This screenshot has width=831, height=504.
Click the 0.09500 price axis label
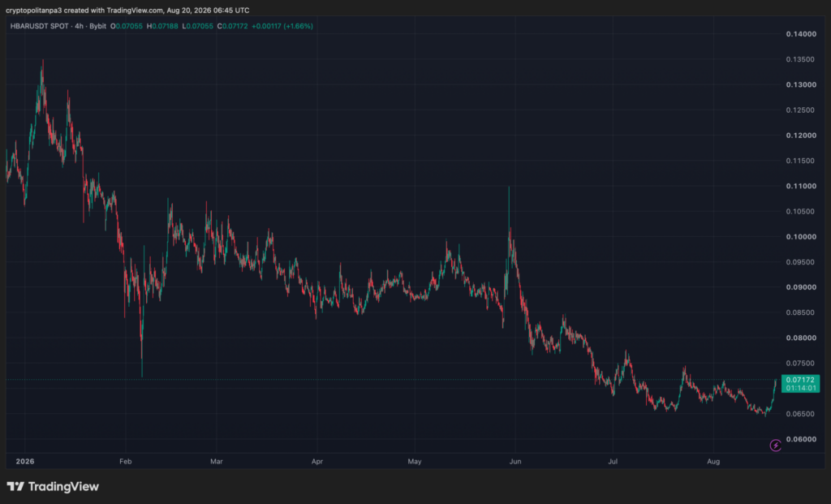801,262
